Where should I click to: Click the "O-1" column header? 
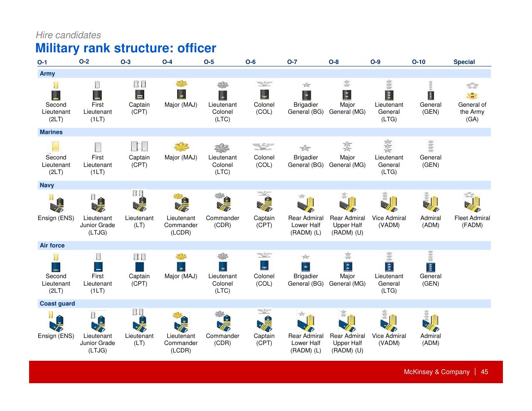42,62
